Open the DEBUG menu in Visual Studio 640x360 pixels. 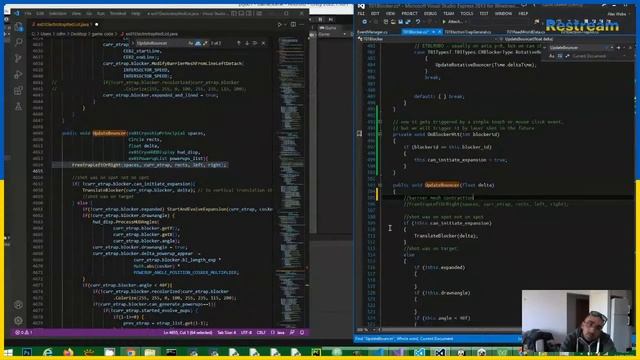[x=430, y=13]
